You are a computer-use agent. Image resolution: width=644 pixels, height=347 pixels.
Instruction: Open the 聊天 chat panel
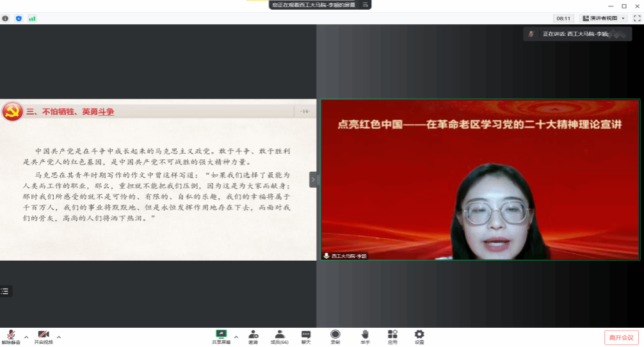point(306,336)
